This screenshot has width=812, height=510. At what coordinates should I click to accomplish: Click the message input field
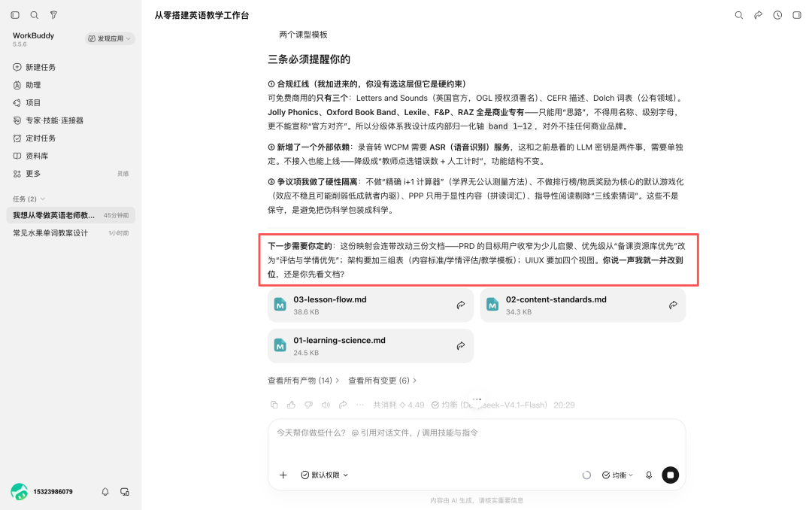click(477, 441)
